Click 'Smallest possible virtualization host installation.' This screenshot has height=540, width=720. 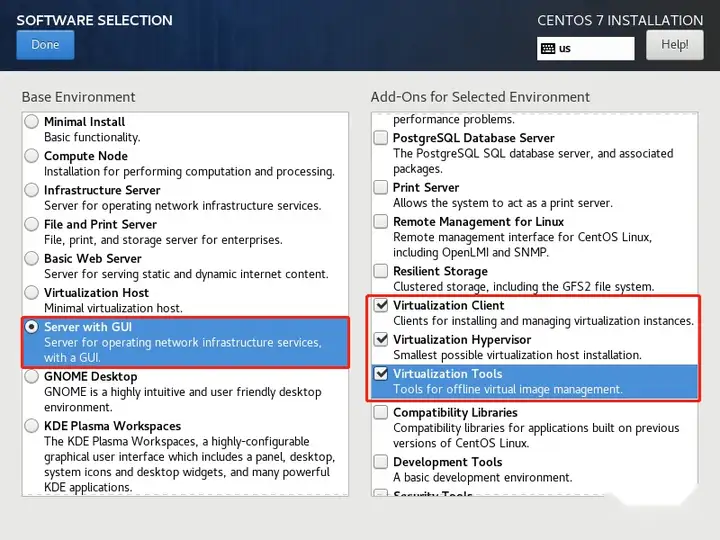518,355
